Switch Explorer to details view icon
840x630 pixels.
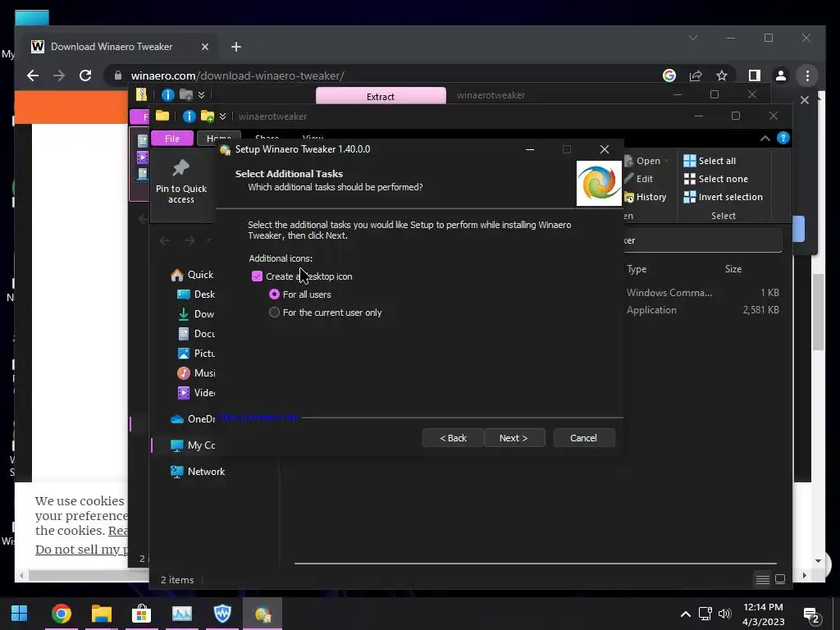click(762, 579)
